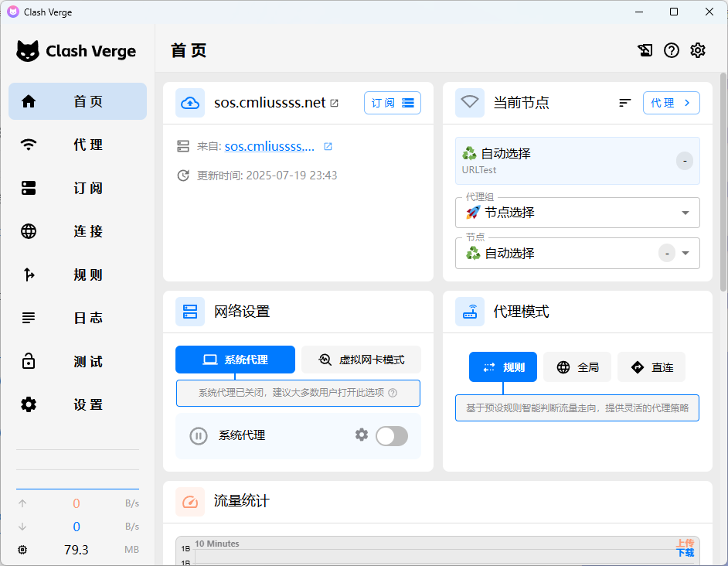The image size is (728, 566).
Task: Click the 自动选择 URLTest node card
Action: [x=577, y=161]
